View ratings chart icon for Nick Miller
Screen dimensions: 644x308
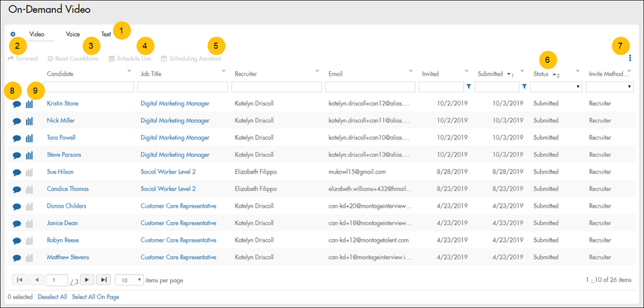(x=29, y=121)
